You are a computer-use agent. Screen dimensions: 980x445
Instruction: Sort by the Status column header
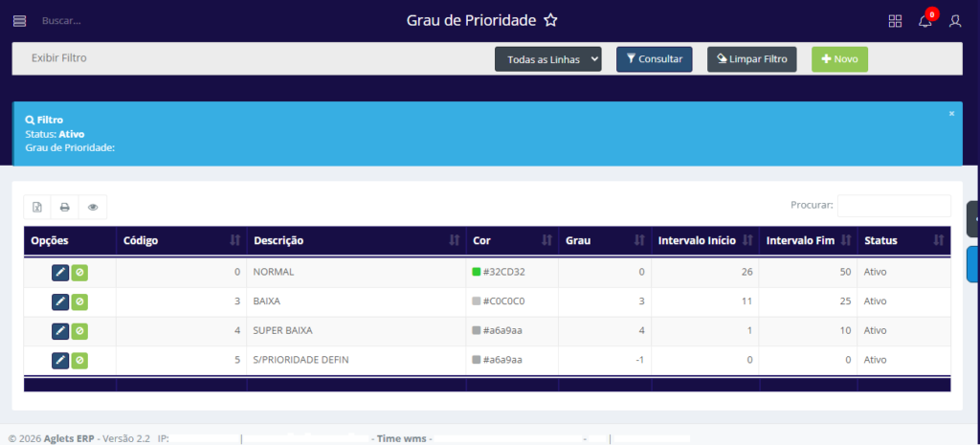[902, 240]
